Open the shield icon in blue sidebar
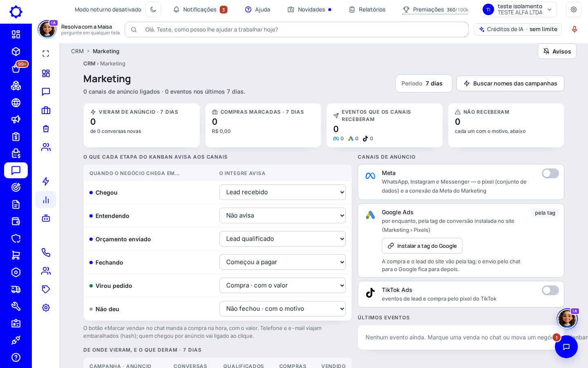588x368 pixels. (16, 238)
